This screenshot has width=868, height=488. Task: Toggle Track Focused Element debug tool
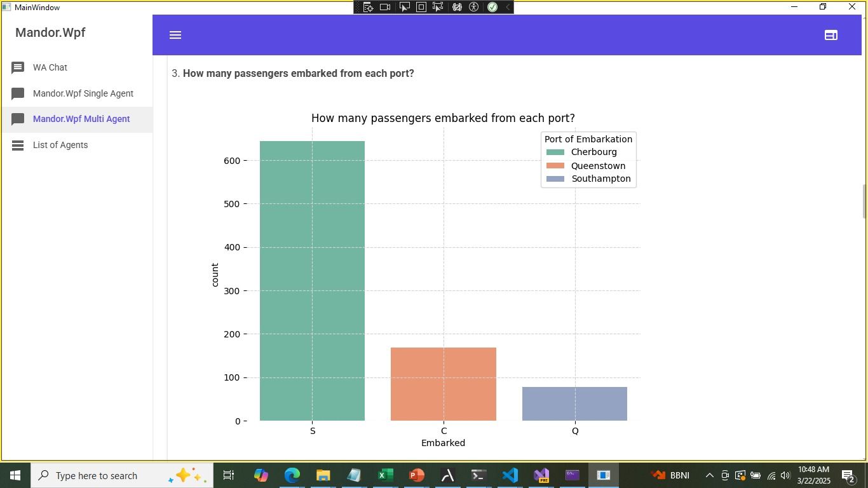pyautogui.click(x=438, y=7)
